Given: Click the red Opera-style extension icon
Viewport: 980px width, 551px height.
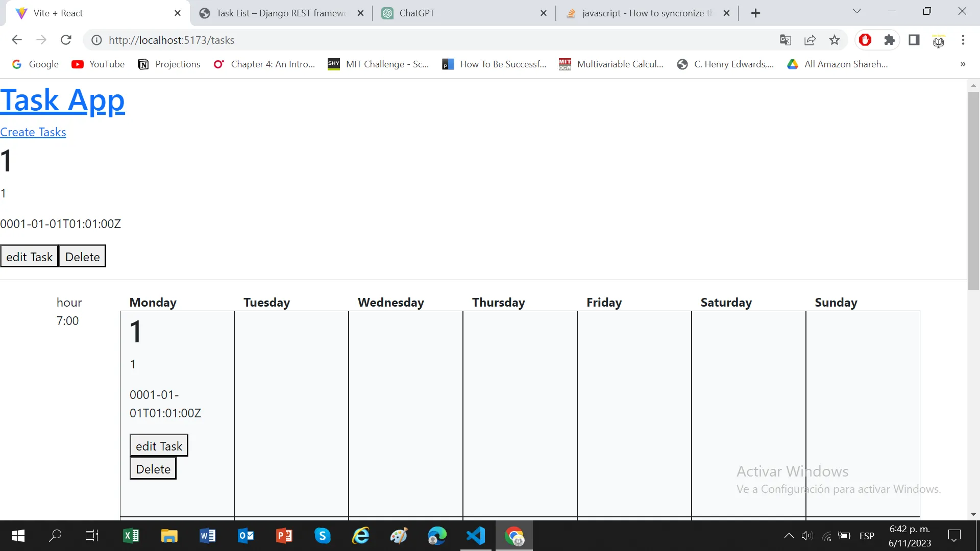Looking at the screenshot, I should (865, 40).
